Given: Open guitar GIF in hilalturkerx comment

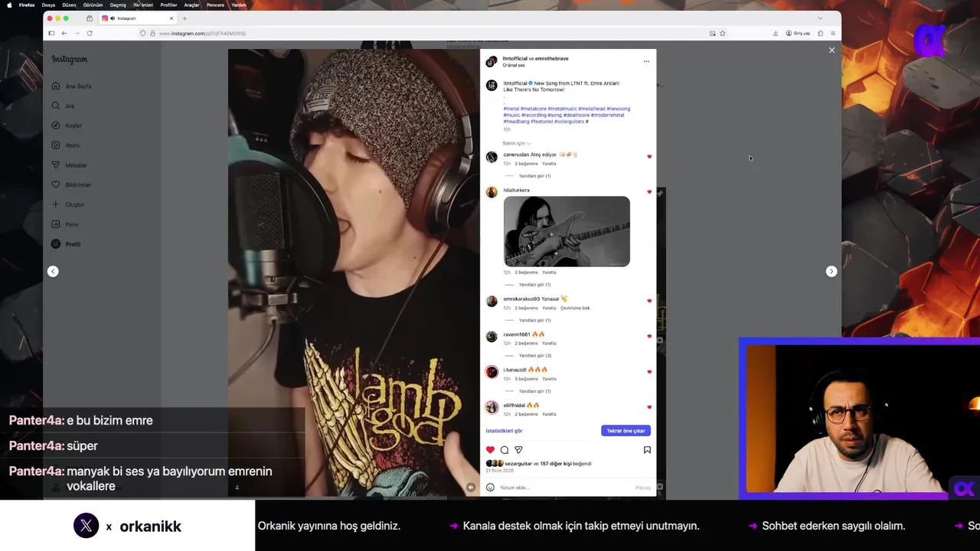Looking at the screenshot, I should point(567,231).
